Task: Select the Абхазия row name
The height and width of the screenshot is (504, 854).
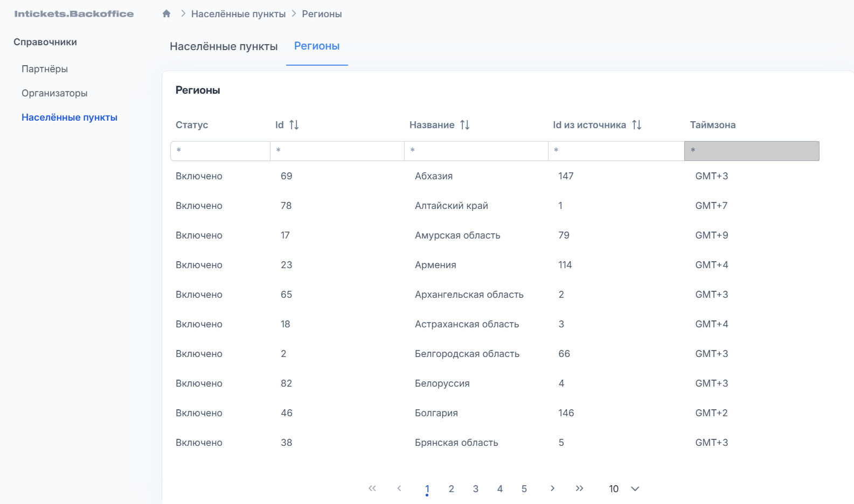Action: click(434, 176)
